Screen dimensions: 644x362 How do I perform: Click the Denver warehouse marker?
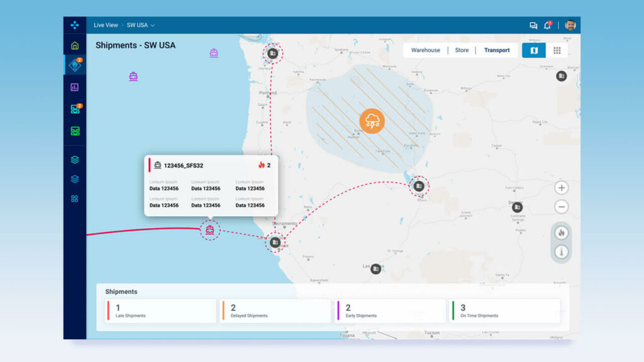[517, 207]
